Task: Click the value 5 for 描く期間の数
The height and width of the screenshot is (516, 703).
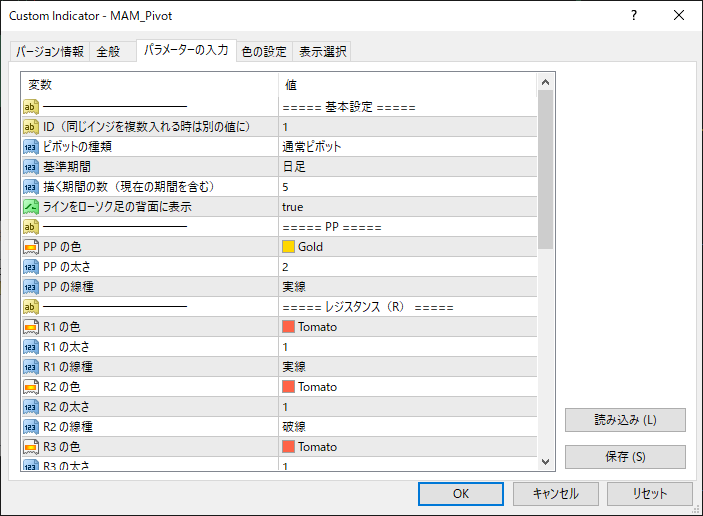Action: pyautogui.click(x=408, y=186)
